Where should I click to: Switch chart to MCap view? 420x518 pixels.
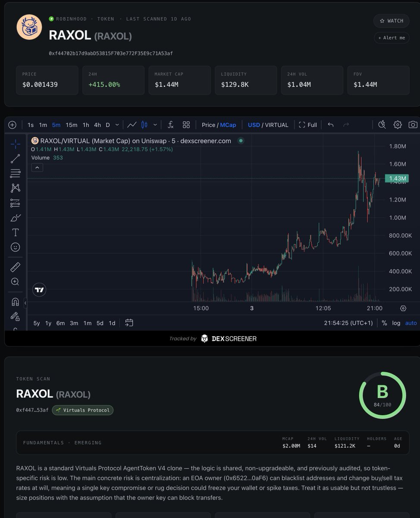pyautogui.click(x=228, y=125)
